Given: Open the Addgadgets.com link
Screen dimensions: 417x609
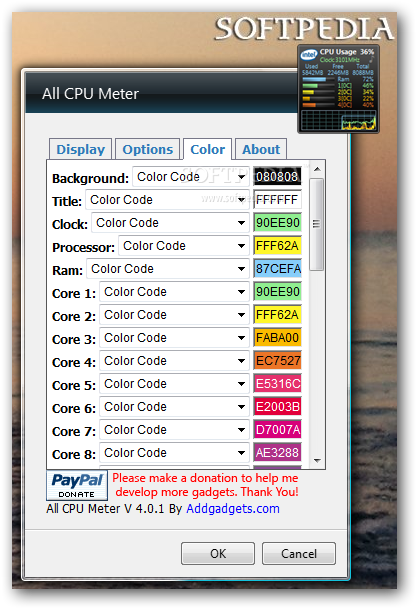Looking at the screenshot, I should tap(233, 509).
